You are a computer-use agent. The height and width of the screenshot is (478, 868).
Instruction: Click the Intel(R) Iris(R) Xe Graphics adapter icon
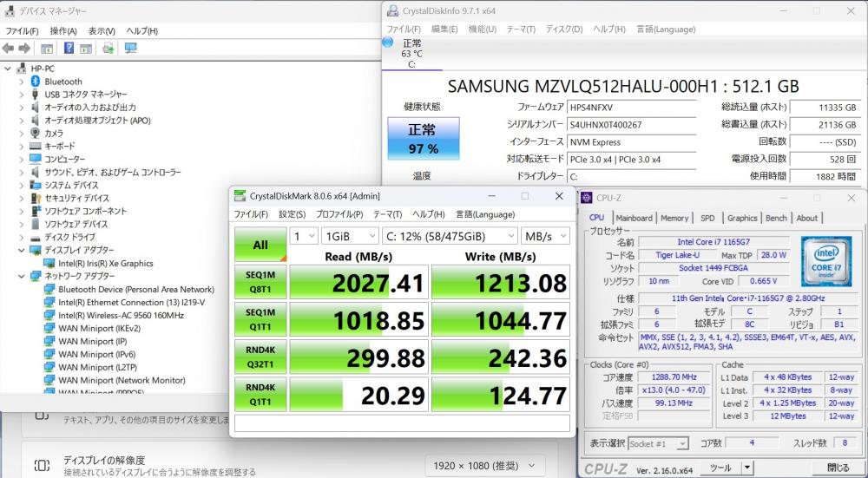tap(49, 264)
